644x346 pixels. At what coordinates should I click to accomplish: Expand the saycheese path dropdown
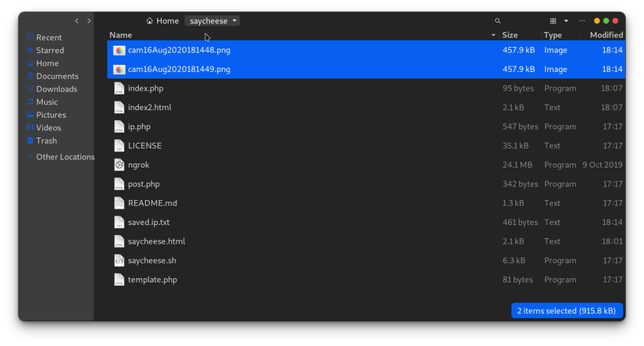coord(235,21)
